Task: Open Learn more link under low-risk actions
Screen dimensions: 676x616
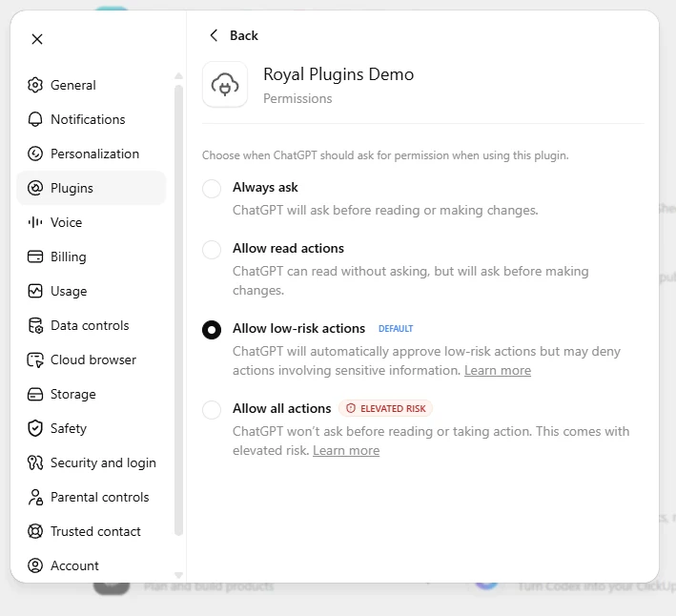Action: (498, 371)
